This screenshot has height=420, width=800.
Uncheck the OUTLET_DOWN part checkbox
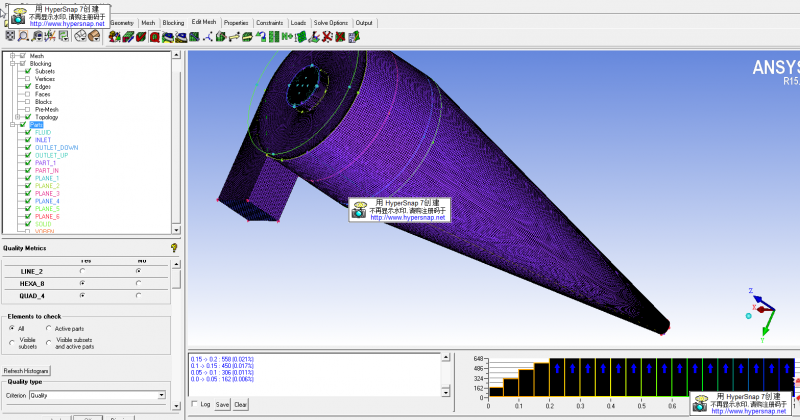pyautogui.click(x=28, y=147)
